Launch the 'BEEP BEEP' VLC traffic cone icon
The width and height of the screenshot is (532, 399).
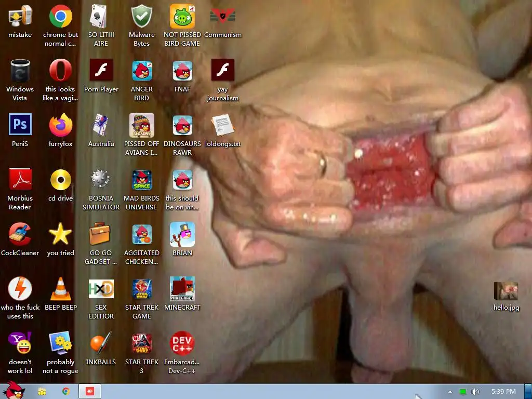[x=60, y=289]
